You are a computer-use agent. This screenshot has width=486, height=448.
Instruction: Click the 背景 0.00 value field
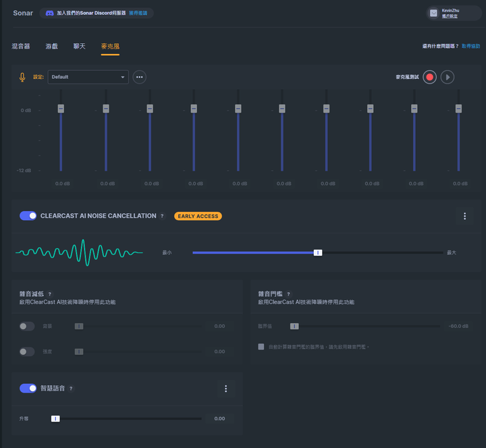(x=220, y=327)
